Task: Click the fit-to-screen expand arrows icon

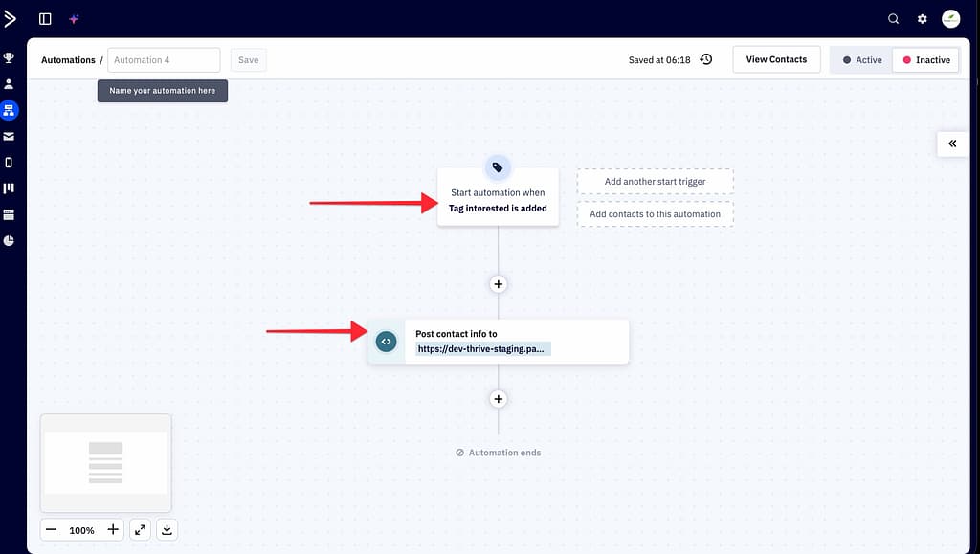Action: (x=140, y=529)
